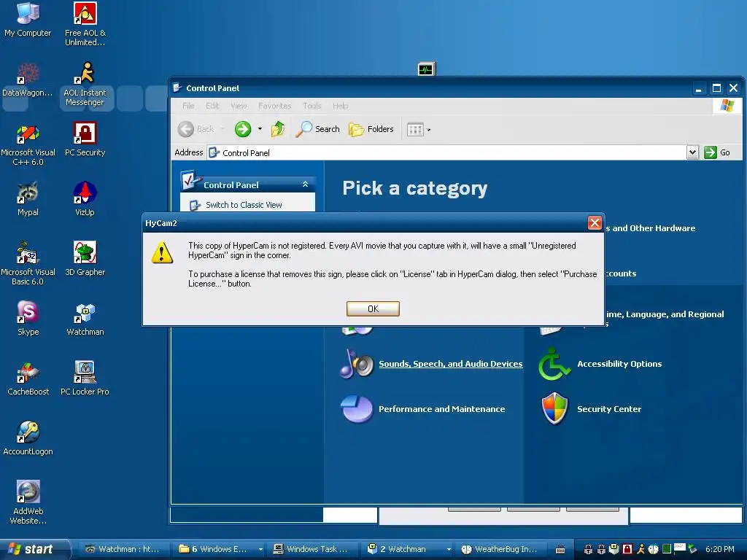Click the system clock showing 6:20 PM

click(x=719, y=549)
